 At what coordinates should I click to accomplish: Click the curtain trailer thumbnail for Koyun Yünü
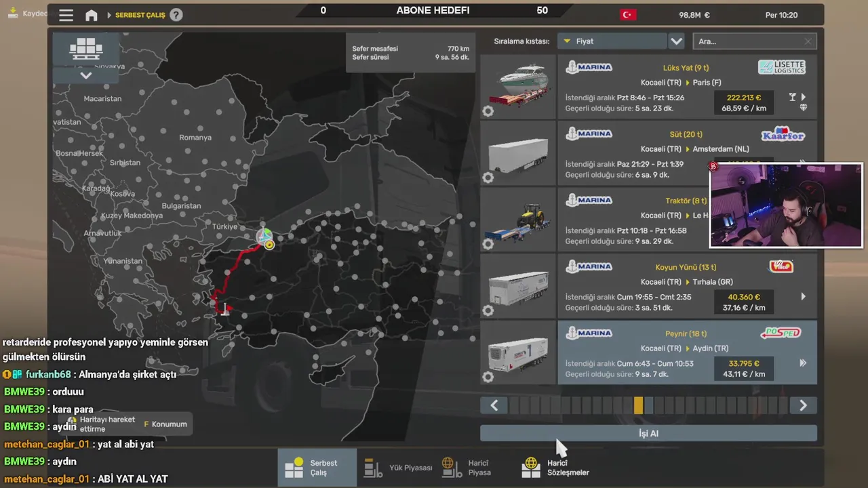tap(518, 286)
